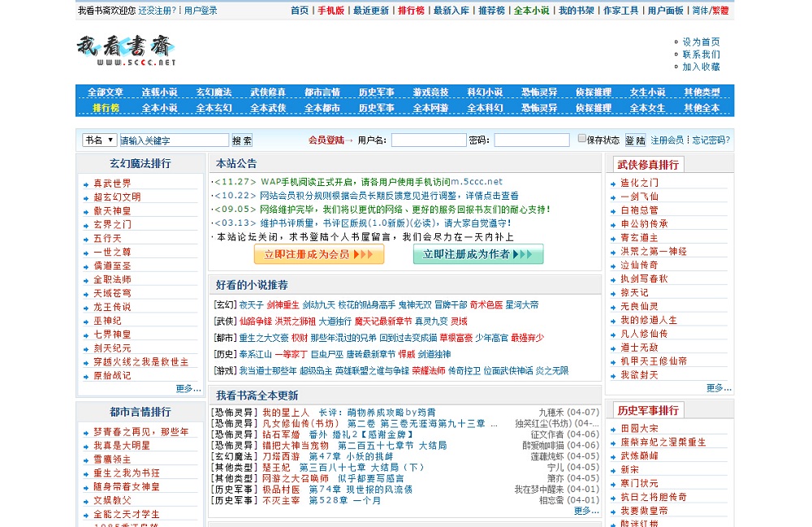
Task: Open the novel 一剑飞仙
Action: tap(640, 197)
